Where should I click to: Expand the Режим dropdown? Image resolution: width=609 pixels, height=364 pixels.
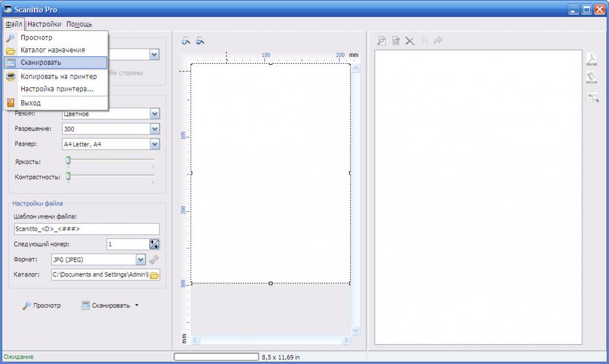(x=155, y=113)
